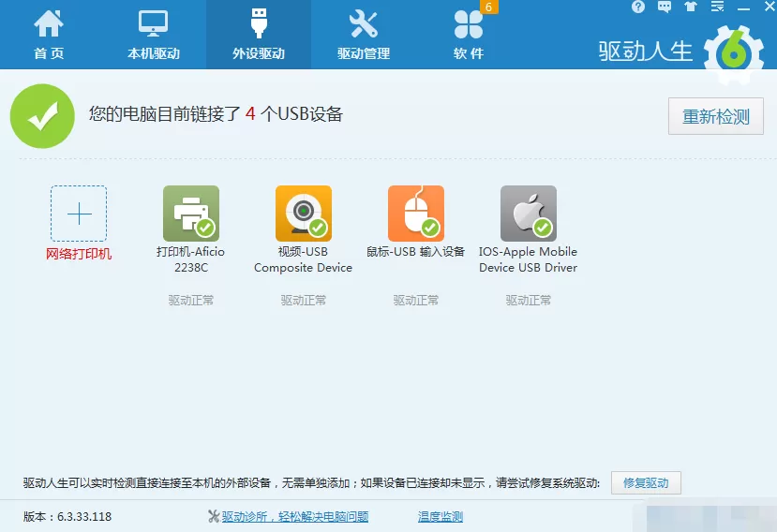Click IOS-Apple Mobile Device USB Driver name
This screenshot has height=532, width=777.
[x=529, y=259]
